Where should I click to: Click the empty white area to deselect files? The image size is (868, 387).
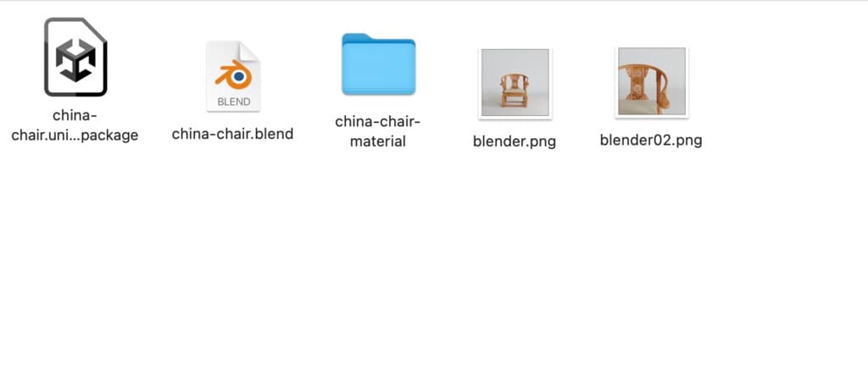(x=434, y=276)
